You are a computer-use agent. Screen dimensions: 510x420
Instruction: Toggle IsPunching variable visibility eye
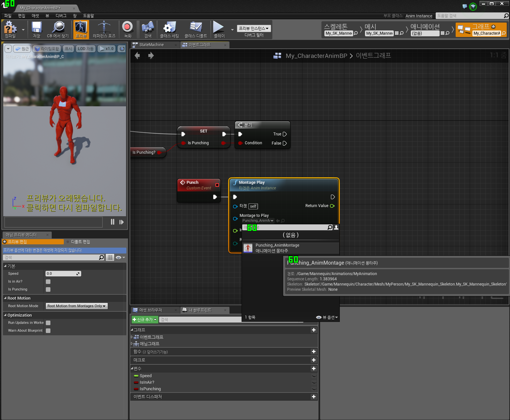click(314, 389)
